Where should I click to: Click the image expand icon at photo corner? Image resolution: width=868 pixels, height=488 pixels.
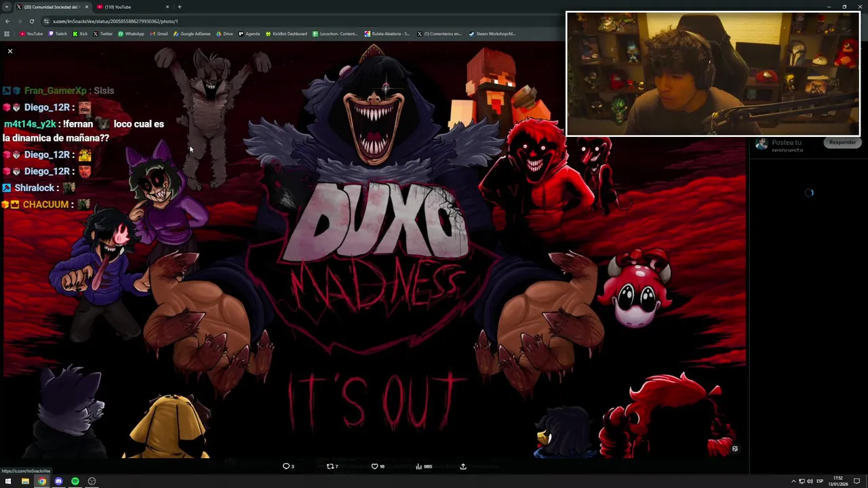coord(734,449)
